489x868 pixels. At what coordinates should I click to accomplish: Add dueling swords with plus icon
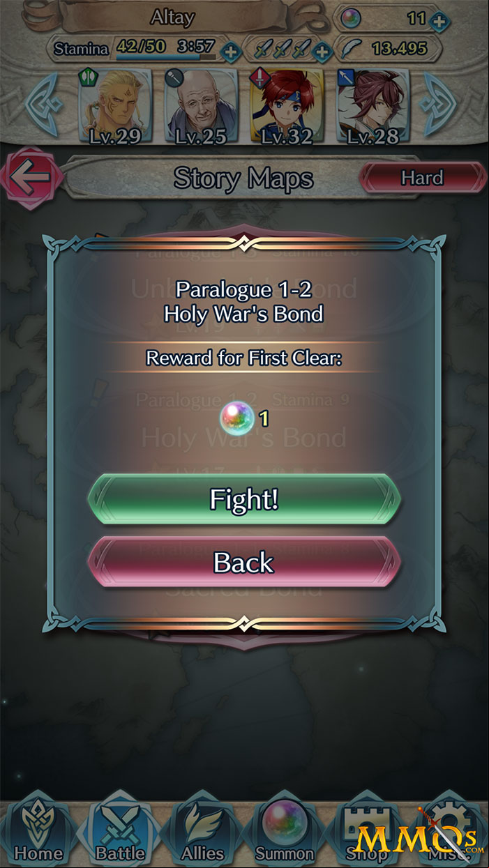coord(322,51)
